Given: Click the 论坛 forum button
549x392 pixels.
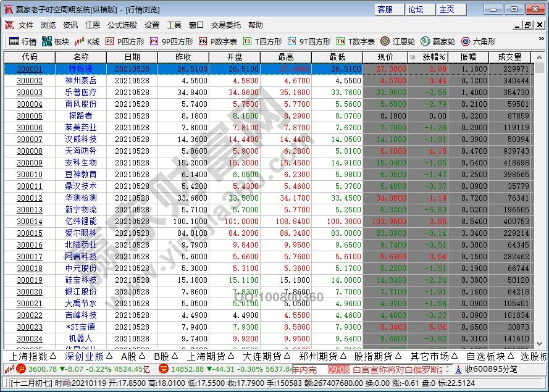Looking at the screenshot, I should (416, 9).
